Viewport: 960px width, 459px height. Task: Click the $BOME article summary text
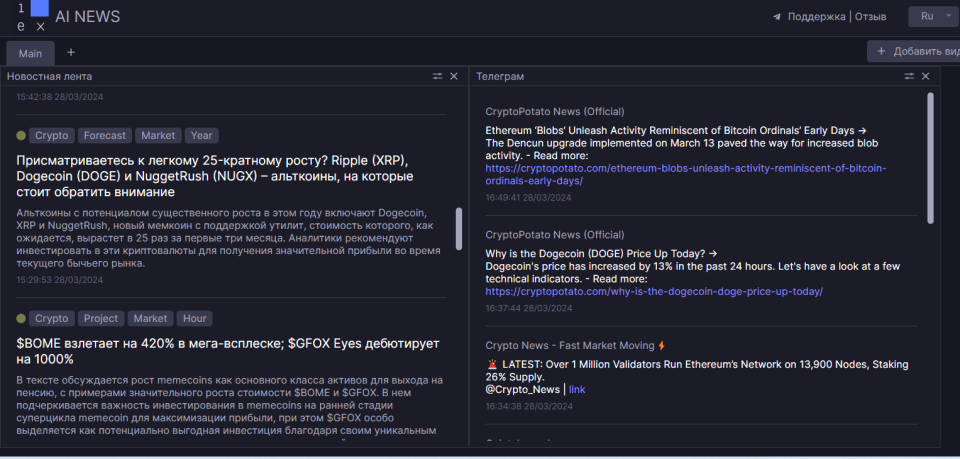tap(230, 405)
